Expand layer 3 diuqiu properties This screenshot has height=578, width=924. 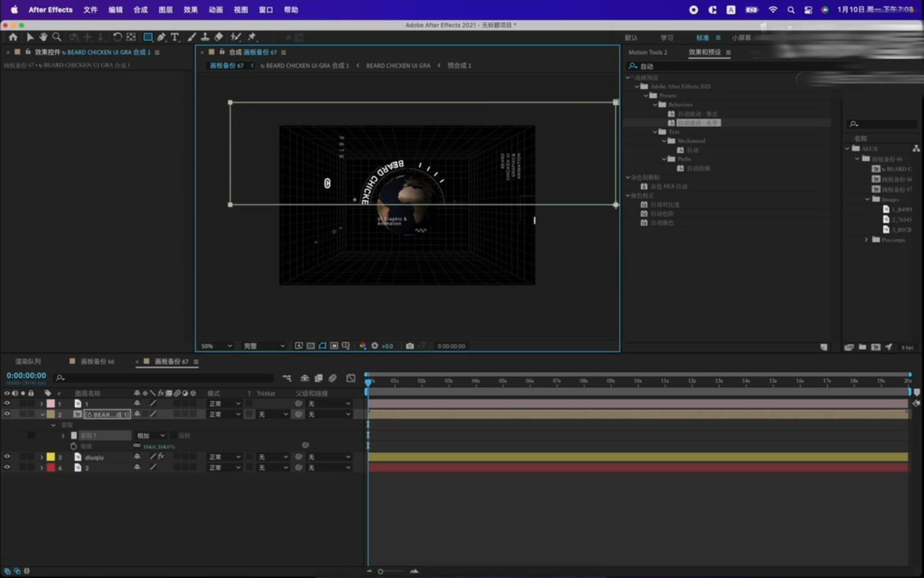pyautogui.click(x=41, y=457)
